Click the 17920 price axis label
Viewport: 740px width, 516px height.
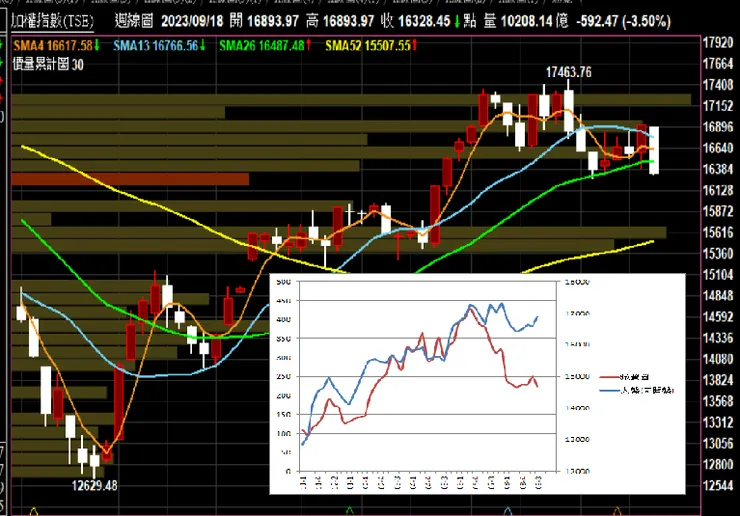click(x=718, y=43)
